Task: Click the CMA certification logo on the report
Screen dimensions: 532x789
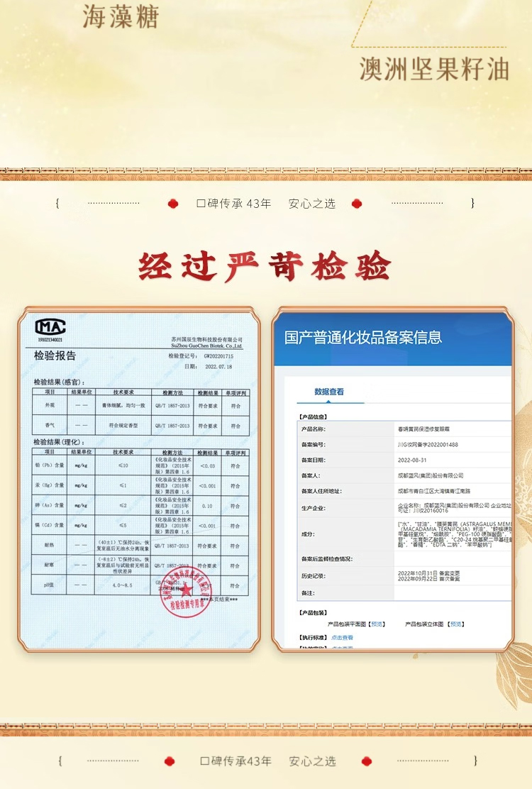Action: pyautogui.click(x=50, y=328)
